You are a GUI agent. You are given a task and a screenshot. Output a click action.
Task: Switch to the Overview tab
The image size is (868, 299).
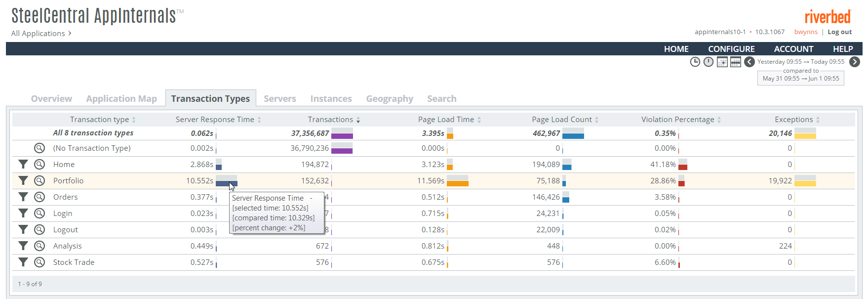click(51, 98)
